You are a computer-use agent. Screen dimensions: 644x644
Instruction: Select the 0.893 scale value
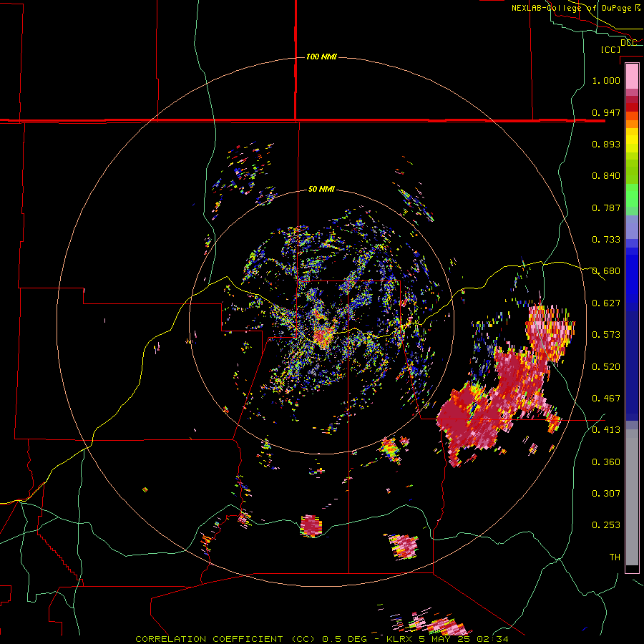coord(606,144)
